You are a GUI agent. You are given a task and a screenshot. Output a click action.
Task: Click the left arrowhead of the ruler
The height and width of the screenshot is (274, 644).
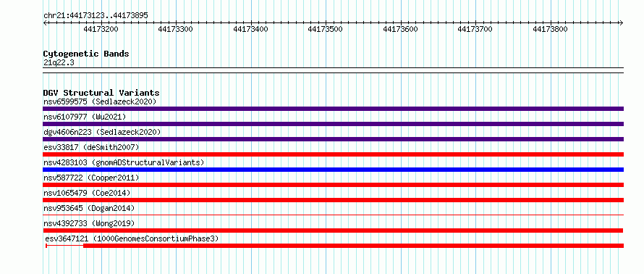[45, 22]
